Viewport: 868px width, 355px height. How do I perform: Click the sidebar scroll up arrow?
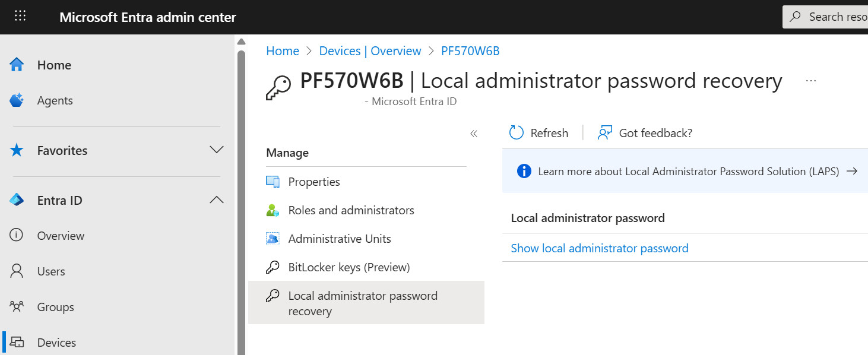pos(241,42)
